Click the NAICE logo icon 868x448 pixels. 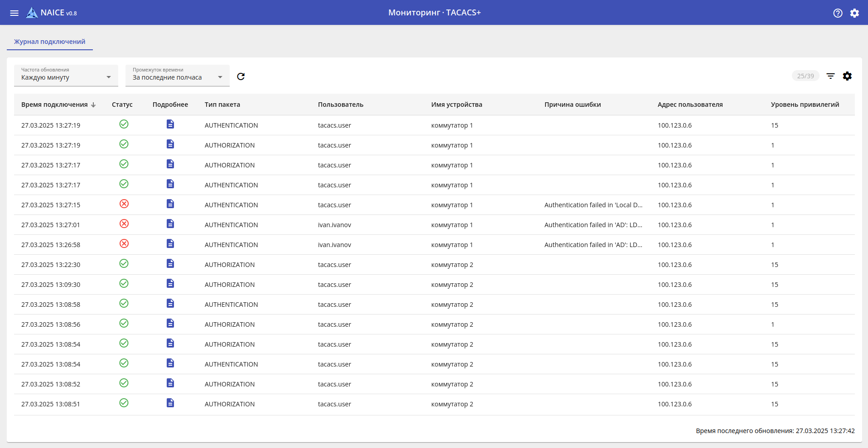tap(32, 13)
